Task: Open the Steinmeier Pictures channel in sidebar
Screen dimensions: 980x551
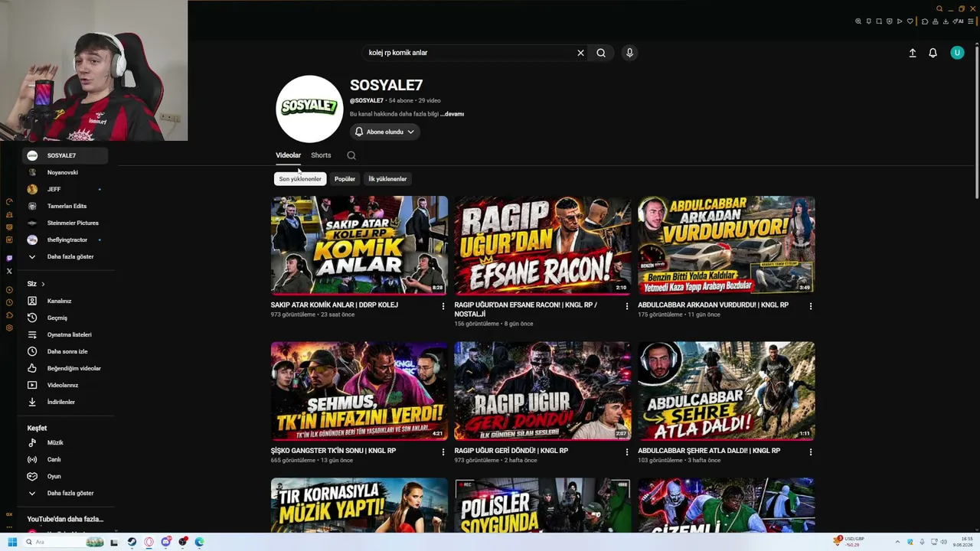Action: point(65,223)
